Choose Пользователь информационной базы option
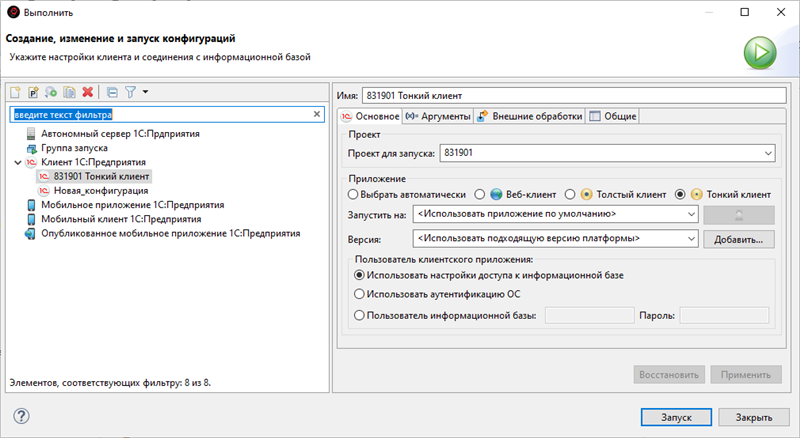The image size is (800, 438). click(359, 315)
